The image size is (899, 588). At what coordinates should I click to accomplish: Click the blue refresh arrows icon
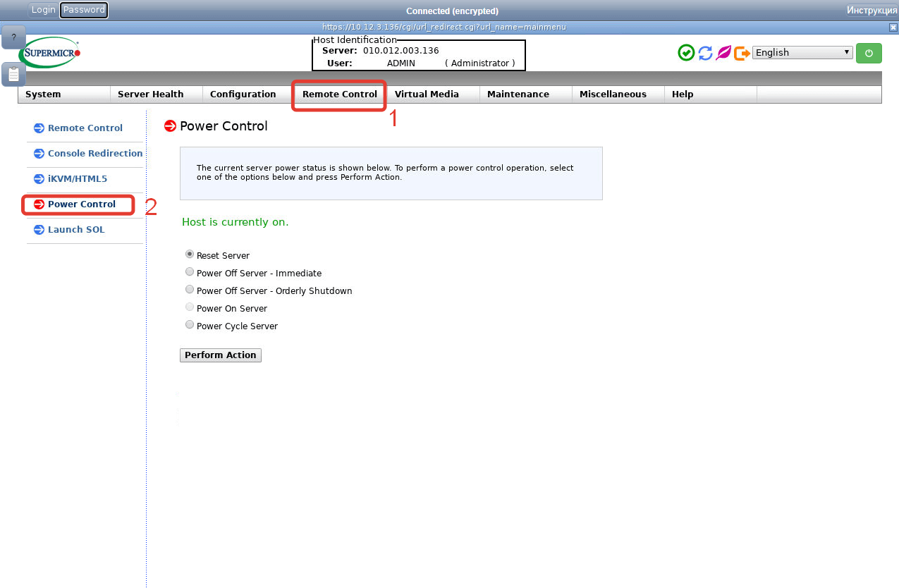tap(705, 53)
